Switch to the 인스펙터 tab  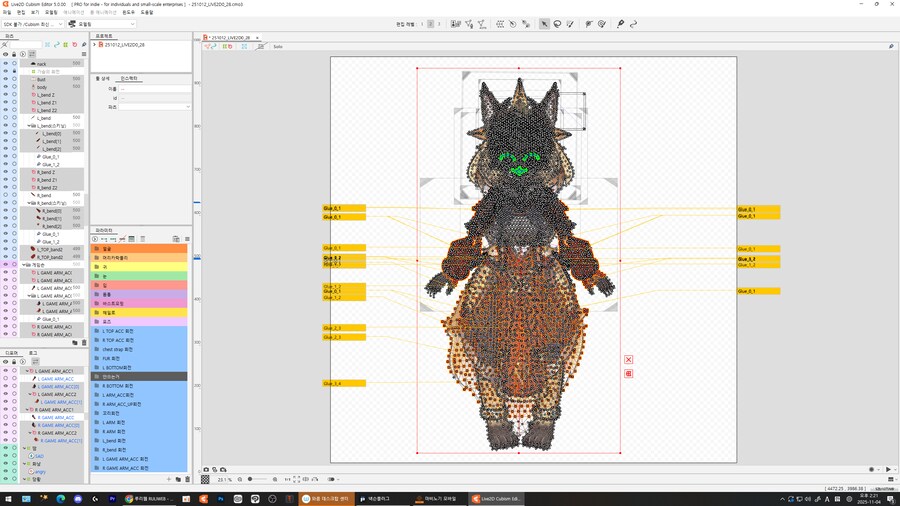tap(129, 78)
